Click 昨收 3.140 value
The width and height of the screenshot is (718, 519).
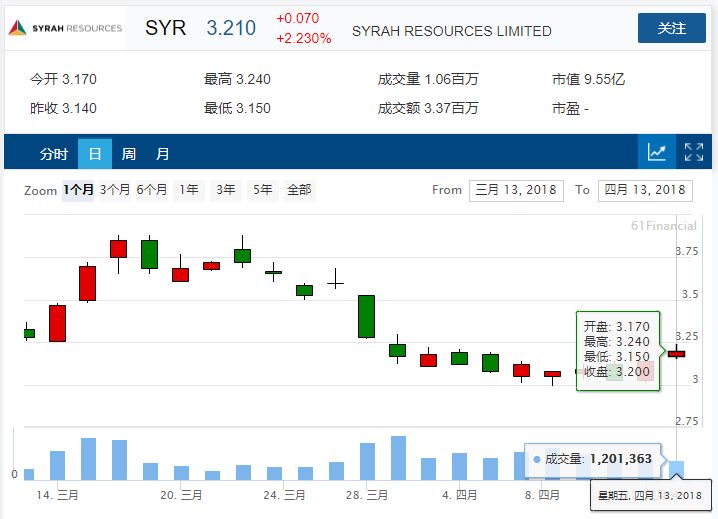pyautogui.click(x=63, y=108)
